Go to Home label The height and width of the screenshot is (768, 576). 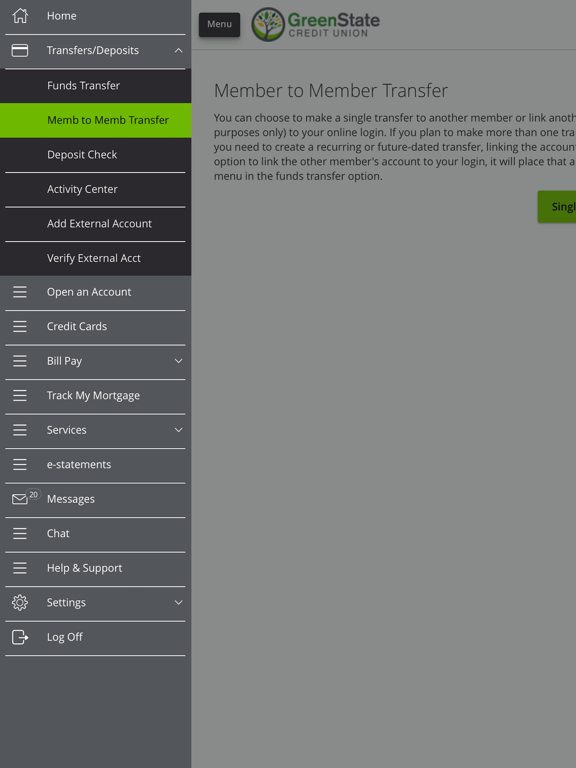62,16
